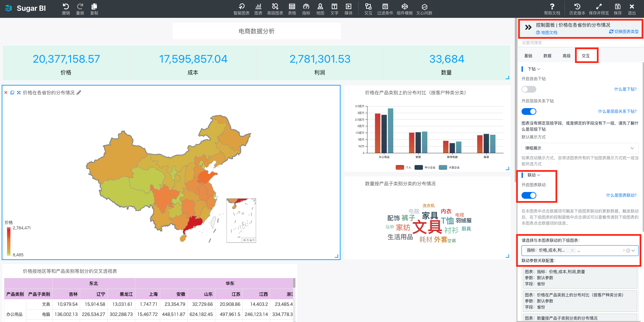Open the 弹框展示 display mode dropdown
Image resolution: width=644 pixels, height=322 pixels.
click(x=580, y=148)
